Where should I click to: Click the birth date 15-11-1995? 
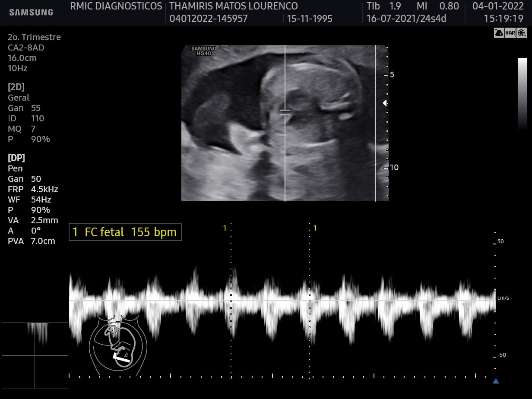point(310,19)
